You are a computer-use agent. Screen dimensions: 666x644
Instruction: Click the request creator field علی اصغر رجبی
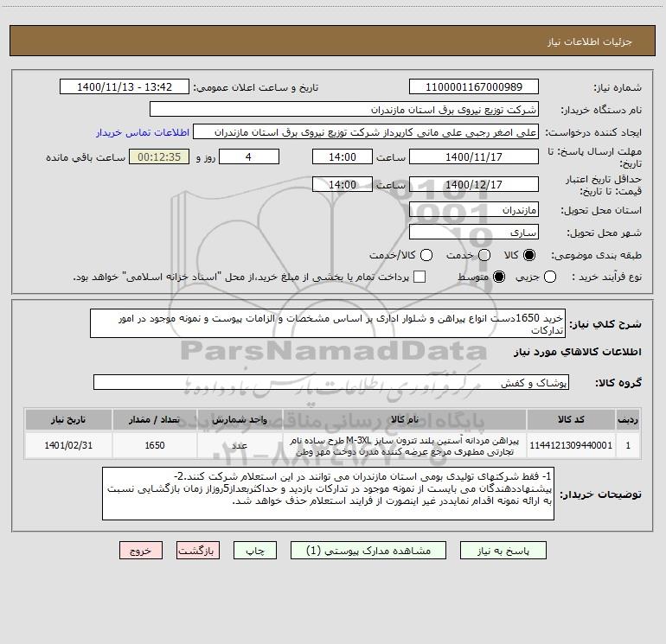point(366,132)
